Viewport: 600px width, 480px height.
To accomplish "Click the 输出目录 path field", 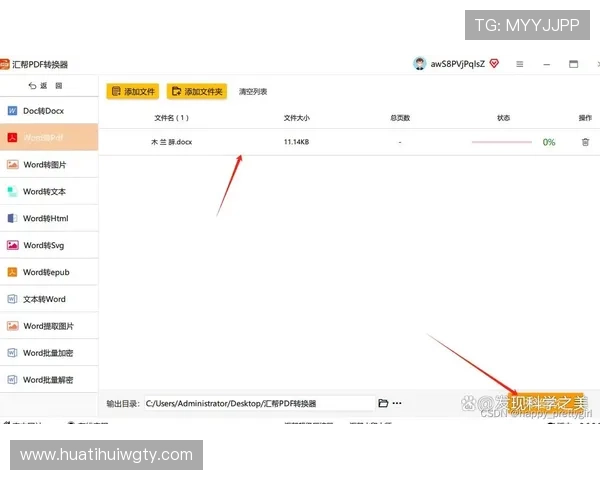I will coord(259,403).
